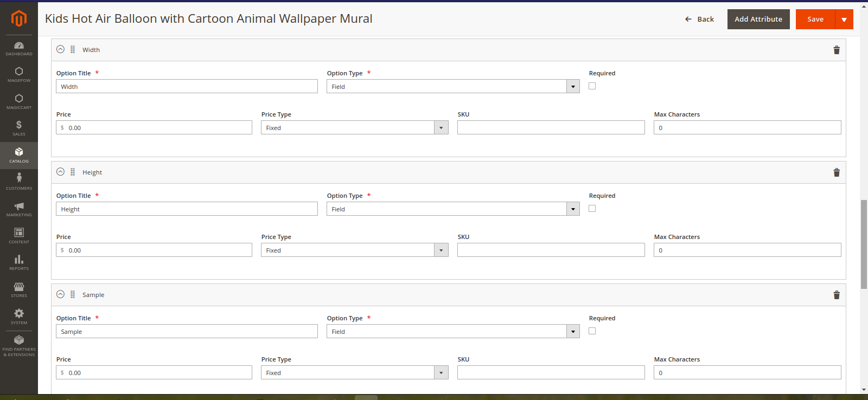Open the Sales section in sidebar
The height and width of the screenshot is (400, 868).
click(19, 128)
